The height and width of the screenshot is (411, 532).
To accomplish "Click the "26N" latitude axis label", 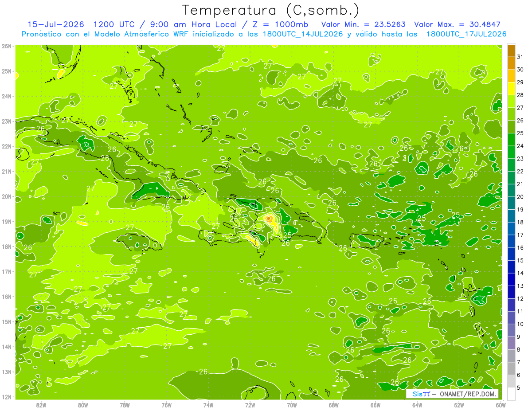I will (x=6, y=46).
